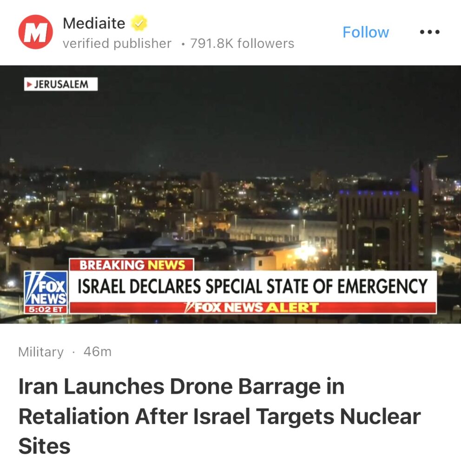Viewport: 461px width, 476px height.
Task: Open the Iran Launches Drone Barrage headline
Action: tap(219, 416)
